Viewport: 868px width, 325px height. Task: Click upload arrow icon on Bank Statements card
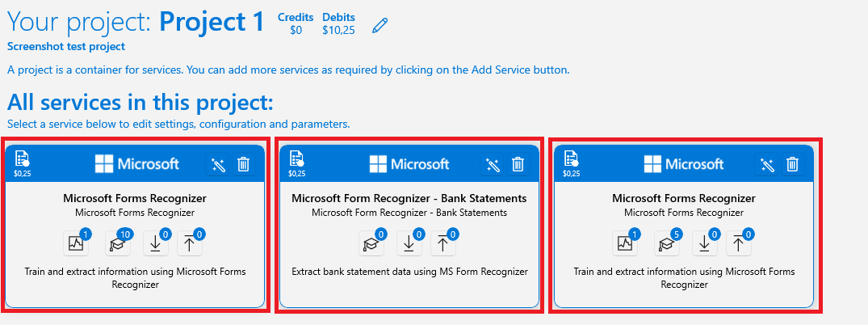pyautogui.click(x=442, y=243)
